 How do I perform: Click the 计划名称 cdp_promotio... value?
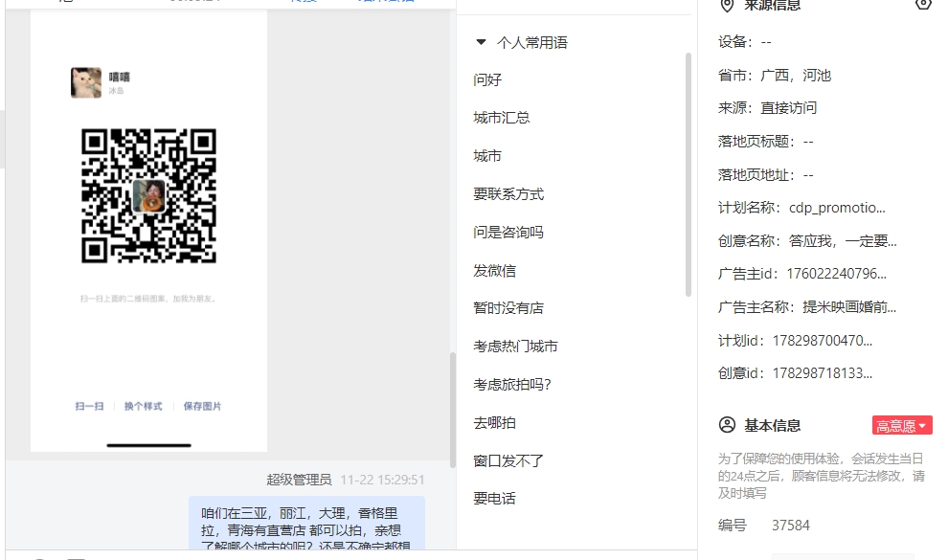point(837,208)
